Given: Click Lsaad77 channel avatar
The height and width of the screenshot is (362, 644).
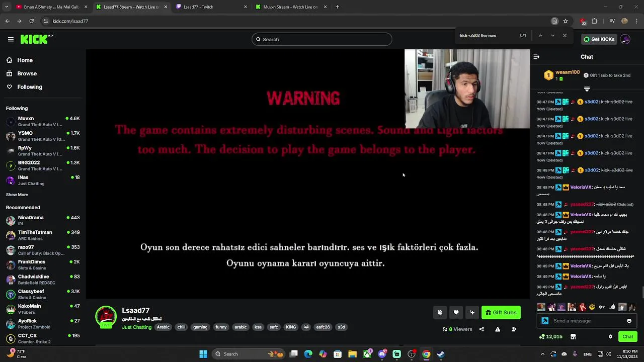Looking at the screenshot, I should click(106, 317).
